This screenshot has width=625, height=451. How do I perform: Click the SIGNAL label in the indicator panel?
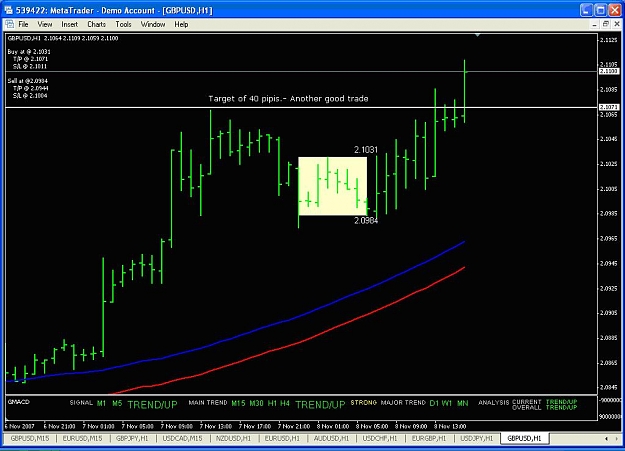pos(81,403)
